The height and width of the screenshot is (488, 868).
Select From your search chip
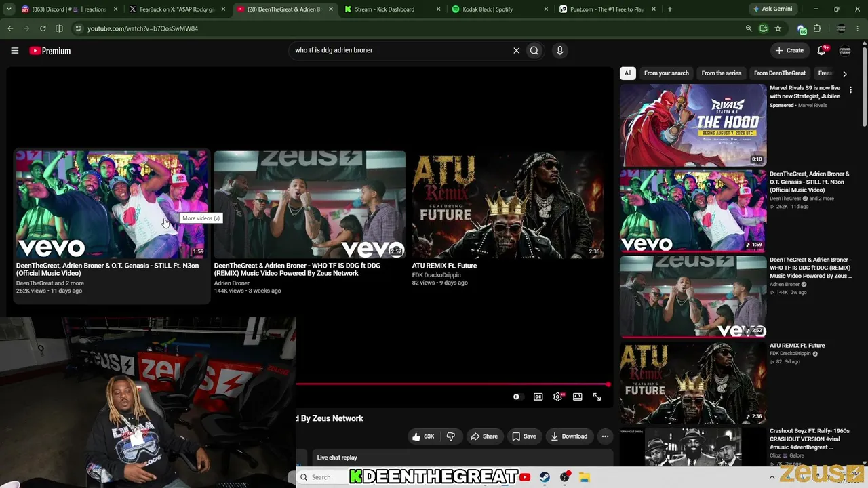pos(666,73)
